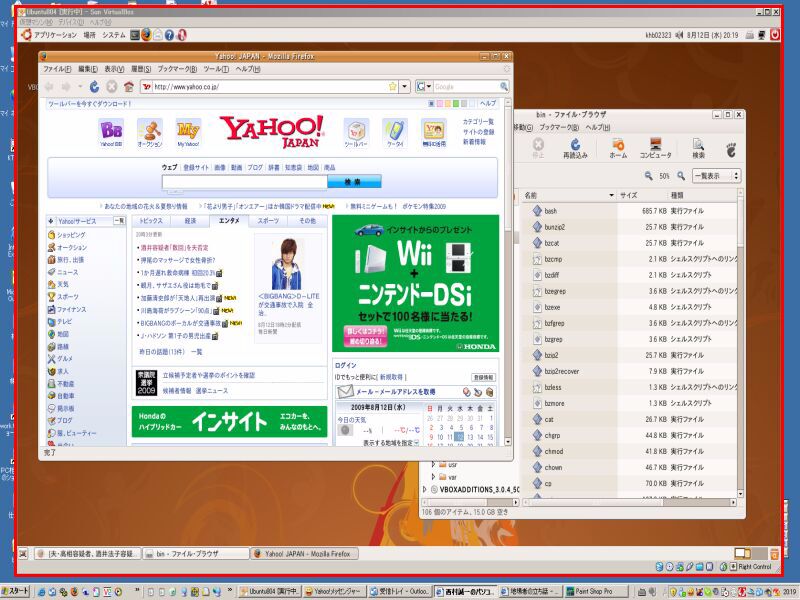Click the Google search magnifier in Firefox

pos(504,87)
